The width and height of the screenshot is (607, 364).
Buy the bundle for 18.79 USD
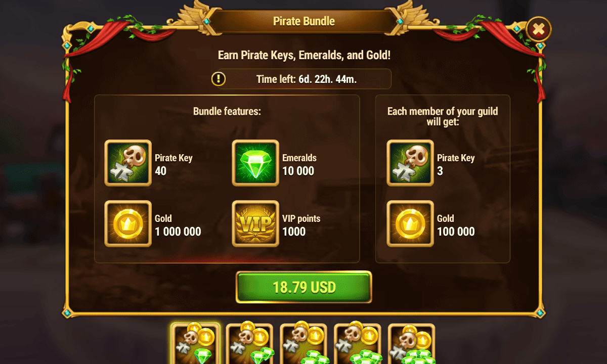(x=304, y=287)
